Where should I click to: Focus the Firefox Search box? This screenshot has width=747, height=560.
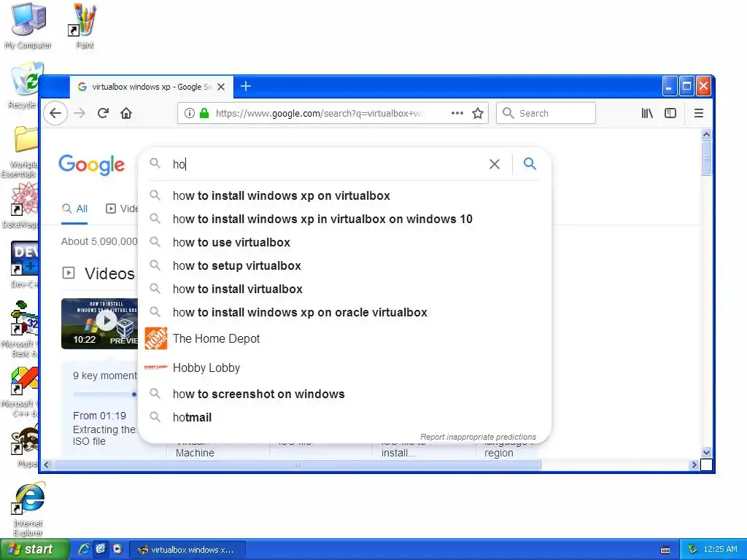[x=546, y=113]
